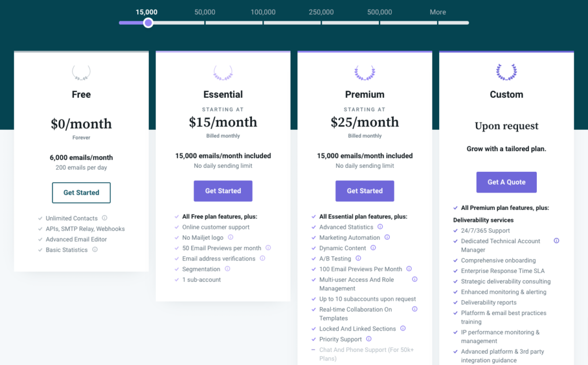Click info icon beside Dynamic Content
Screen dimensions: 588x365
[x=373, y=248]
